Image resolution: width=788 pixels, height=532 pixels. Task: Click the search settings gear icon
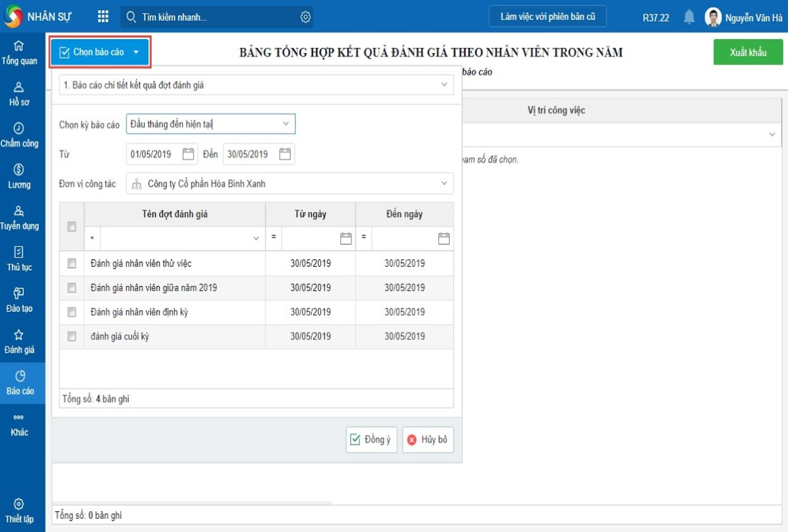click(305, 17)
